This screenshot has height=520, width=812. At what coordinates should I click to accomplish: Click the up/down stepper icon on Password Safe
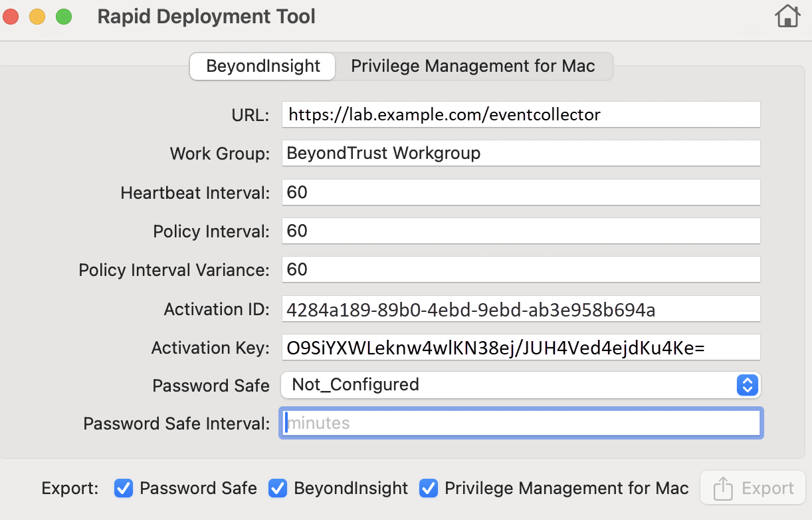pyautogui.click(x=747, y=385)
